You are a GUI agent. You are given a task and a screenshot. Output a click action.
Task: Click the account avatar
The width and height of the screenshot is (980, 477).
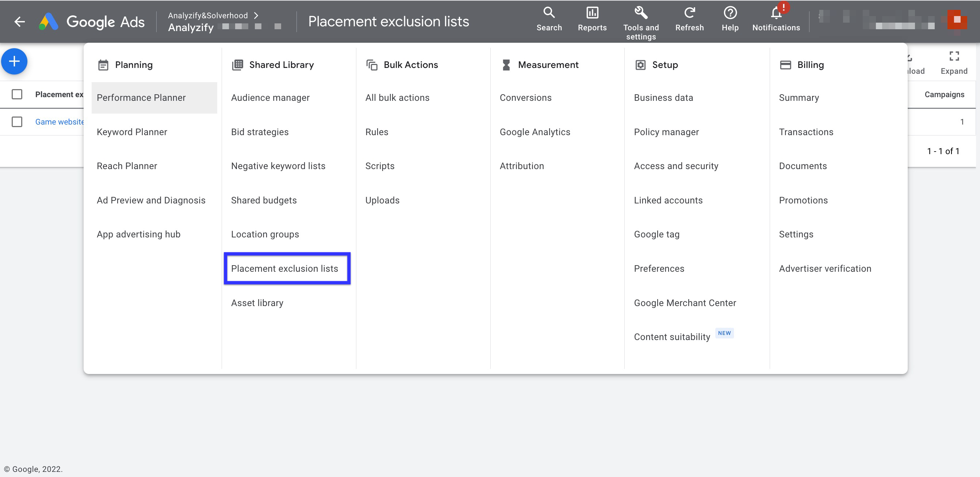pyautogui.click(x=957, y=20)
